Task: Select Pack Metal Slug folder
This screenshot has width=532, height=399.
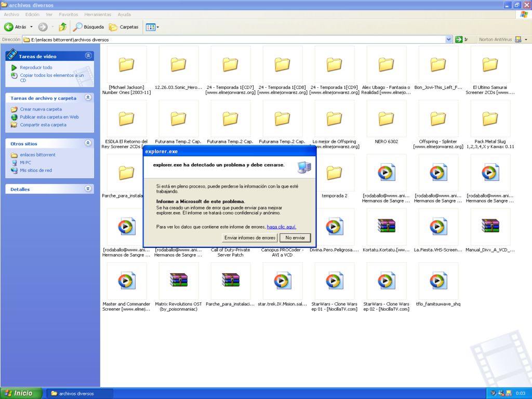Action: pyautogui.click(x=490, y=125)
